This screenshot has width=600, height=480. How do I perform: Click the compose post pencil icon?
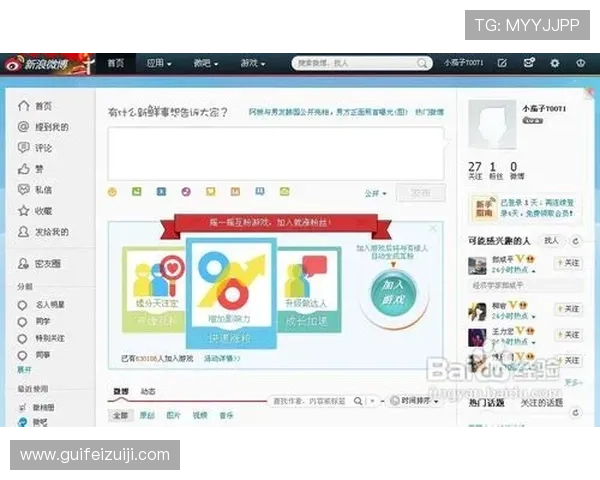pos(502,63)
